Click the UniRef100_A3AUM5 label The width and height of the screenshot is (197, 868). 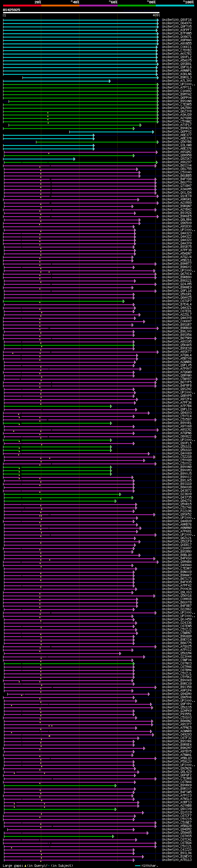click(x=176, y=189)
